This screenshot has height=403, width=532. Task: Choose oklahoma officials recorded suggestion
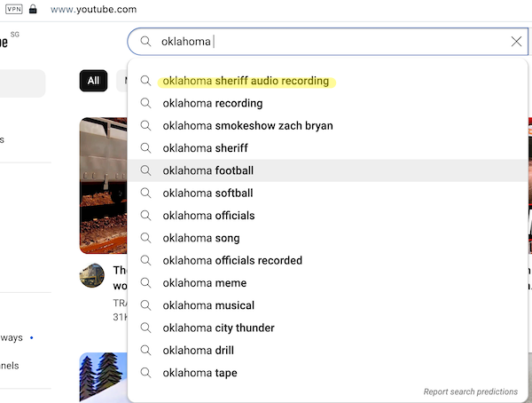click(327, 260)
